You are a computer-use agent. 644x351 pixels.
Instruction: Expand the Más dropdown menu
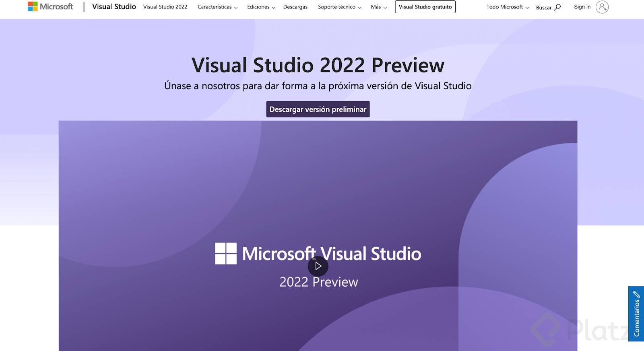[x=379, y=7]
